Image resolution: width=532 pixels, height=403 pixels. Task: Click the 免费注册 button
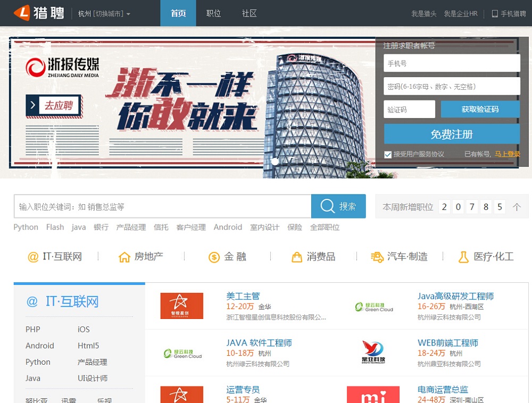tap(452, 134)
